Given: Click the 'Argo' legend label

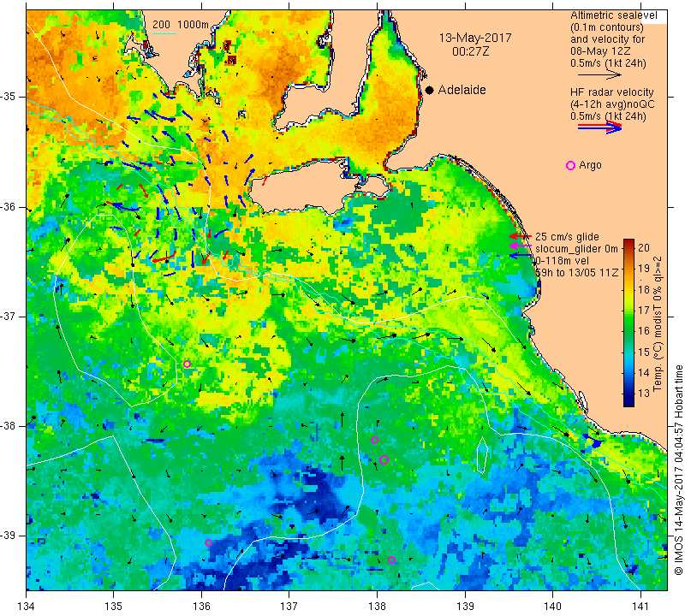Looking at the screenshot, I should pyautogui.click(x=590, y=165).
